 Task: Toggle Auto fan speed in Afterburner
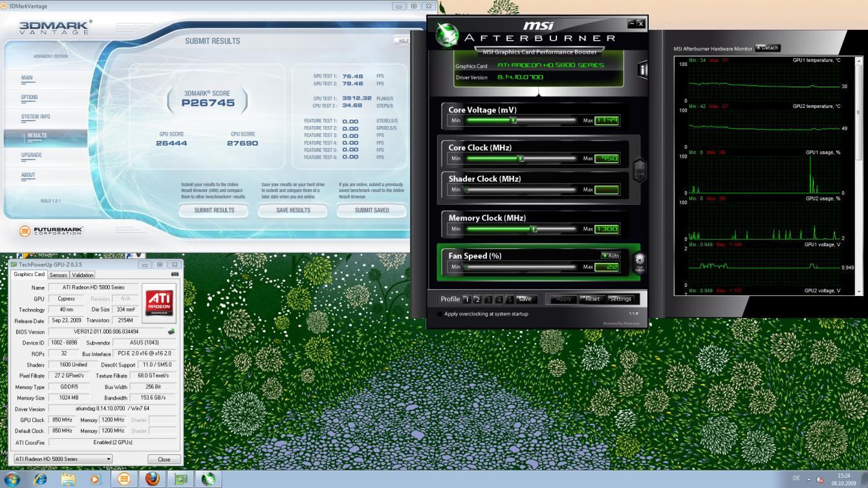pos(611,255)
